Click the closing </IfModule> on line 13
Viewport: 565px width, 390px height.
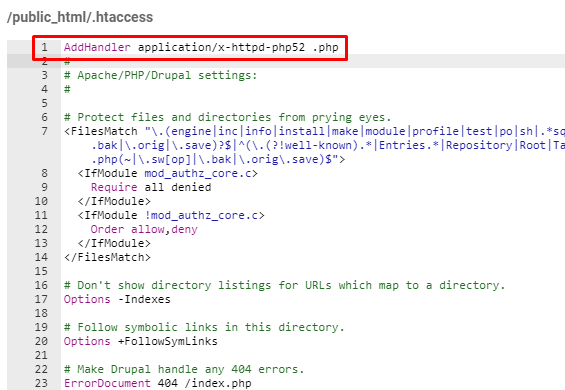pos(114,243)
